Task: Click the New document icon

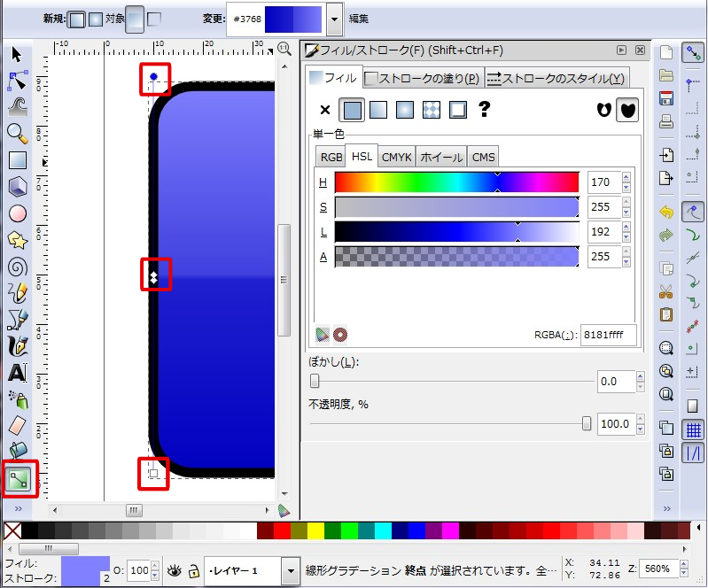Action: [666, 52]
